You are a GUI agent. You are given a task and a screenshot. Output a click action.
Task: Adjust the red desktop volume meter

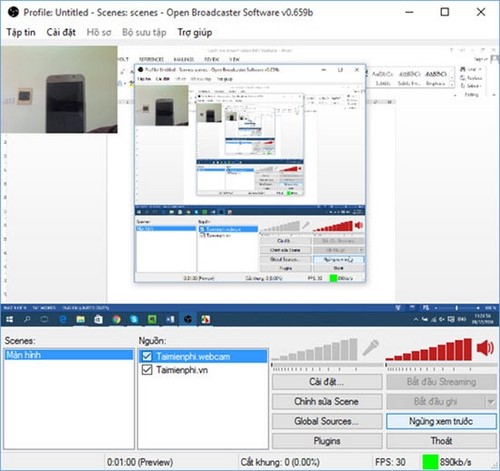429,350
